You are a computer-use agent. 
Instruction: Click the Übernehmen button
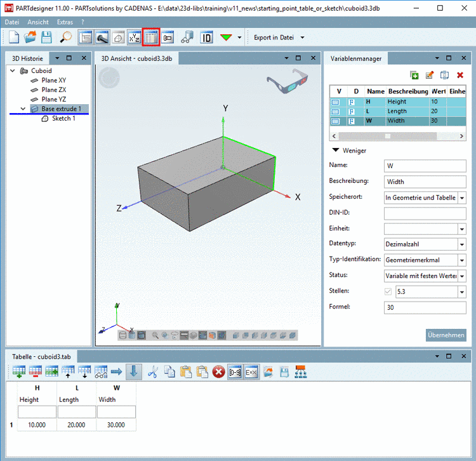446,335
